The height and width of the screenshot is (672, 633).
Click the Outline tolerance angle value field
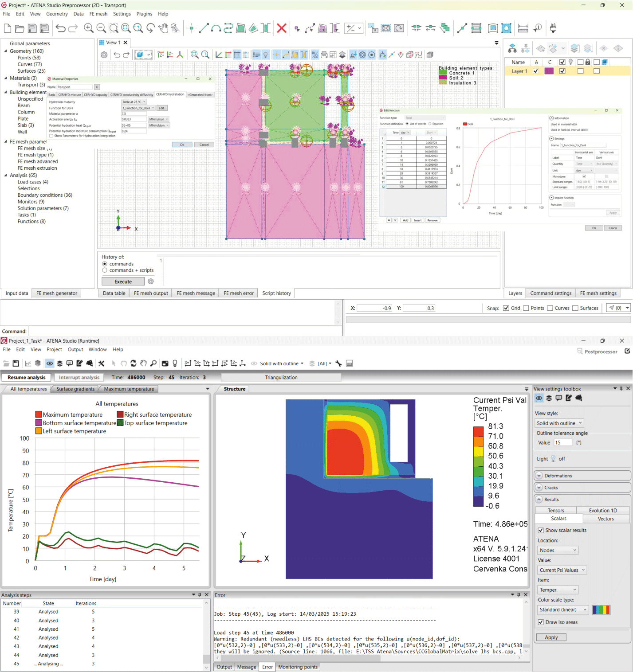pyautogui.click(x=562, y=443)
